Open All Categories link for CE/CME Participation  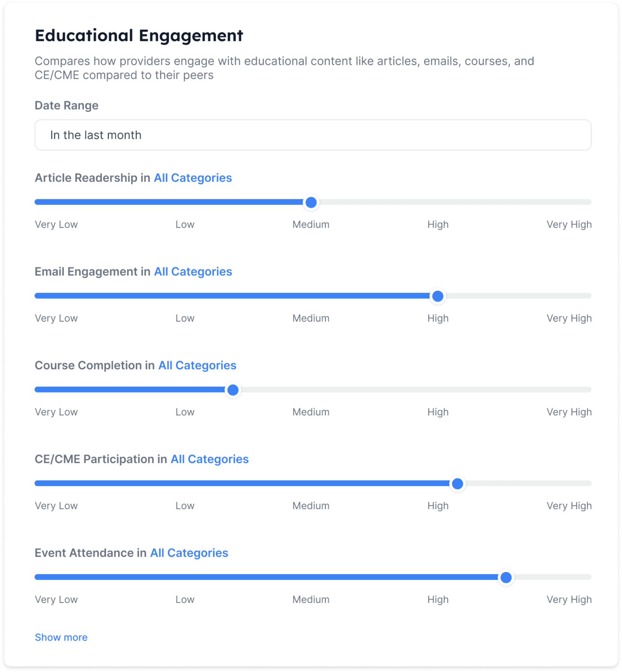[x=210, y=459]
